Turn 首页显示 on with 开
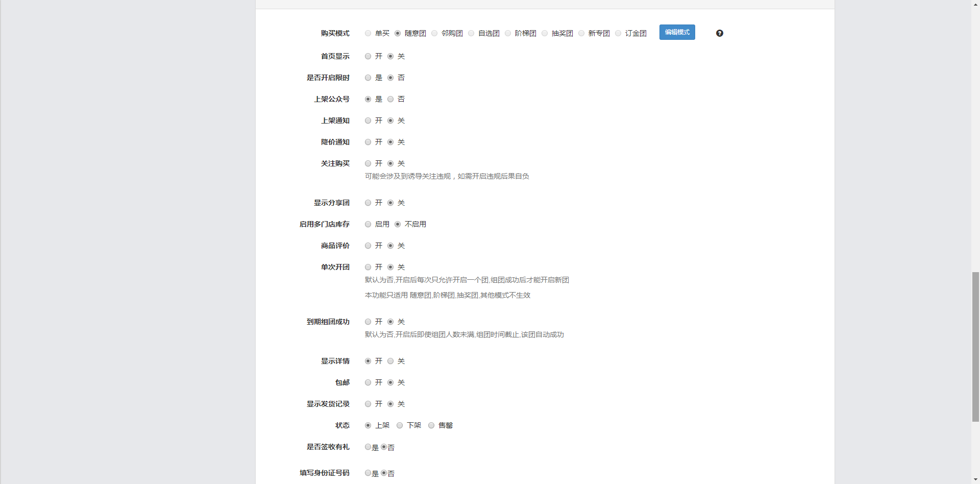The height and width of the screenshot is (484, 980). click(x=368, y=56)
